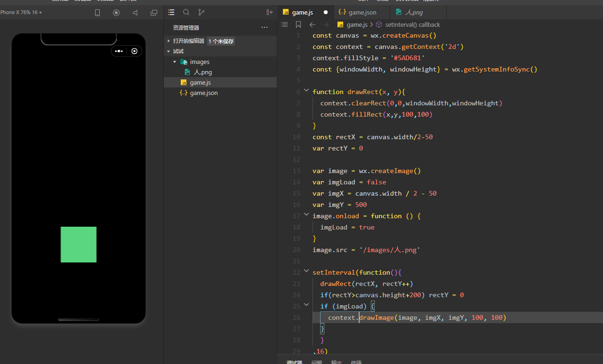Toggle the simulator mute speaker icon

[135, 13]
